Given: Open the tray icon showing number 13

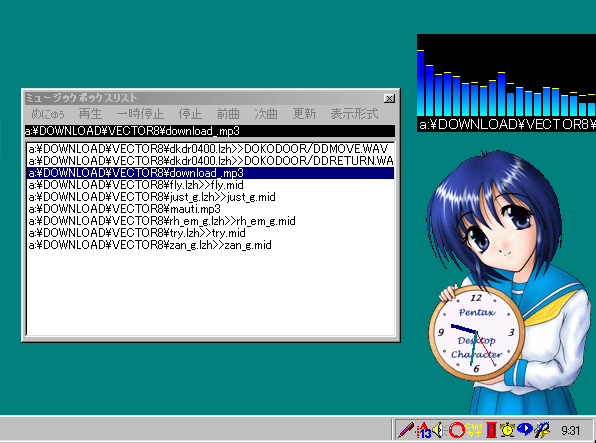Looking at the screenshot, I should [x=423, y=430].
